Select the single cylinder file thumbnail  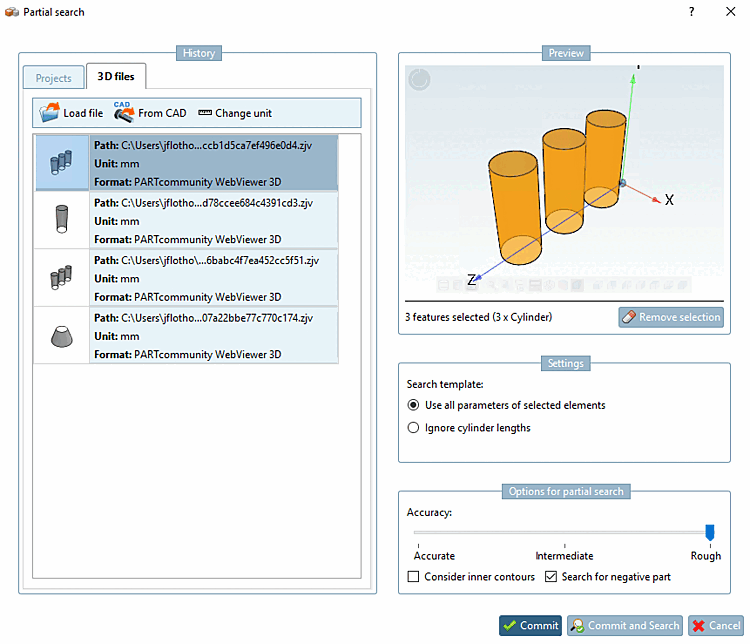[x=61, y=220]
